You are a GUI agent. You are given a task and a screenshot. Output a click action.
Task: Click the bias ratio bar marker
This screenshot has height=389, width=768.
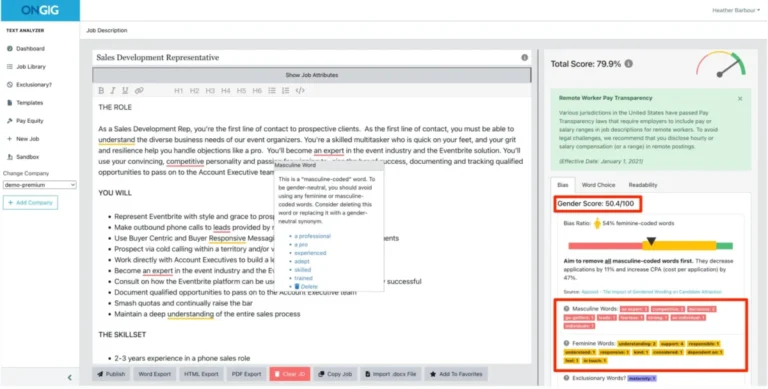point(651,241)
